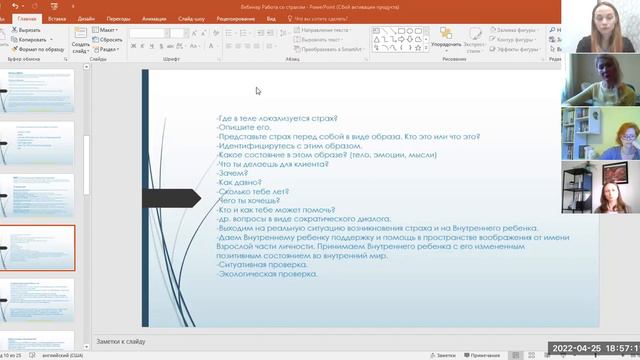The width and height of the screenshot is (640, 360).
Task: Toggle bold Ж formatting
Action: click(x=133, y=46)
